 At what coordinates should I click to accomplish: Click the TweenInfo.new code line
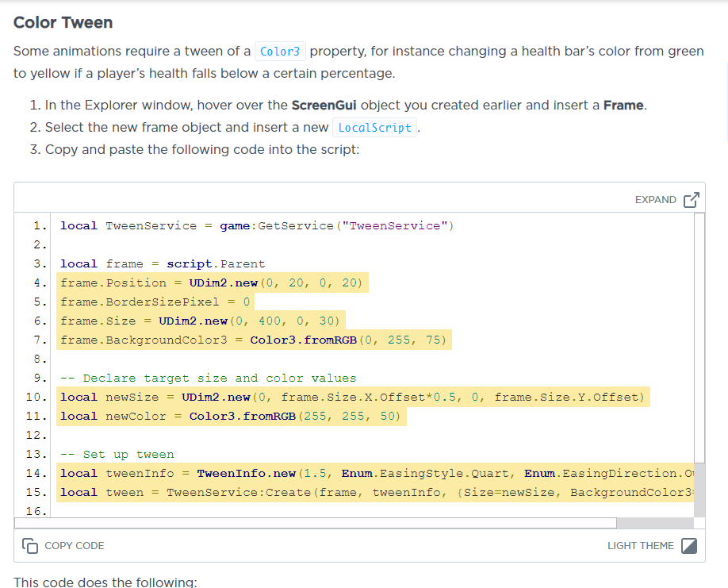381,474
